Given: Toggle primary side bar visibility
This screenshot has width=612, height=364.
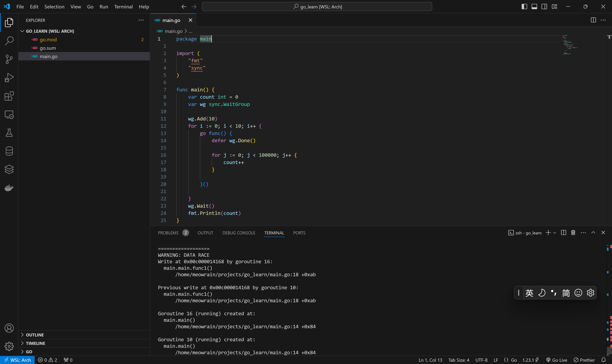Looking at the screenshot, I should [x=524, y=7].
